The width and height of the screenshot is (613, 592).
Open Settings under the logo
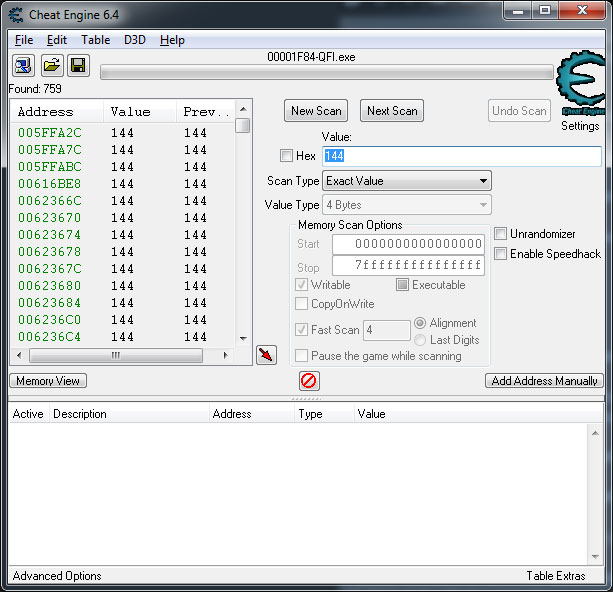pos(580,126)
